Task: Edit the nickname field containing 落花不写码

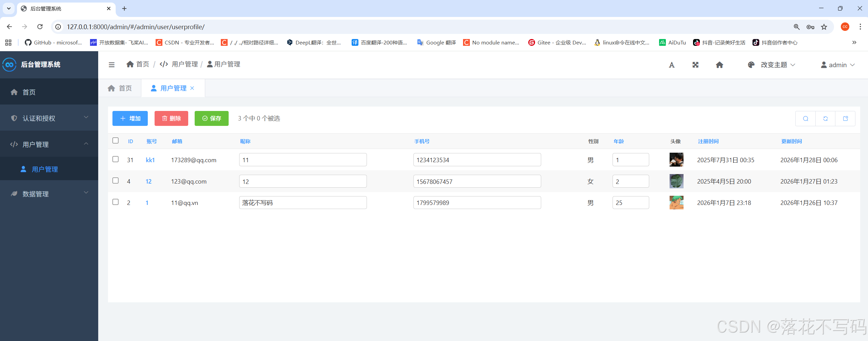Action: click(x=303, y=203)
